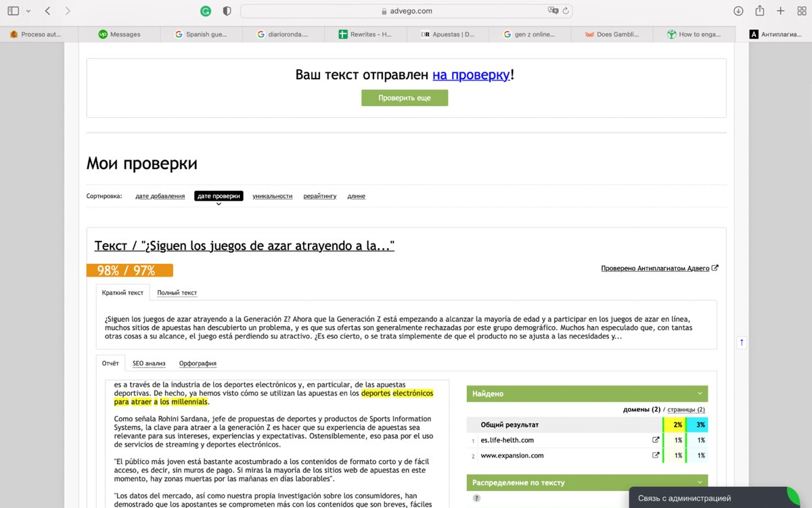Screen dimensions: 812x508
Task: Click the translate icon in address bar
Action: [x=554, y=11]
